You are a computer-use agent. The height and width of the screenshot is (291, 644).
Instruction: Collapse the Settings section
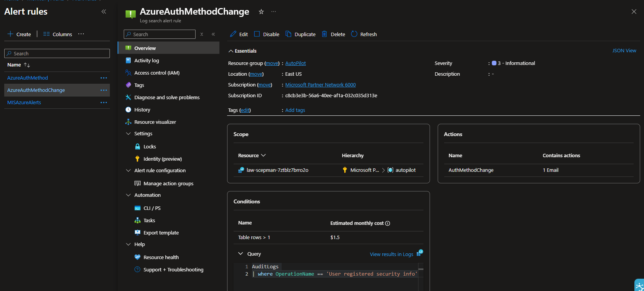pos(128,133)
